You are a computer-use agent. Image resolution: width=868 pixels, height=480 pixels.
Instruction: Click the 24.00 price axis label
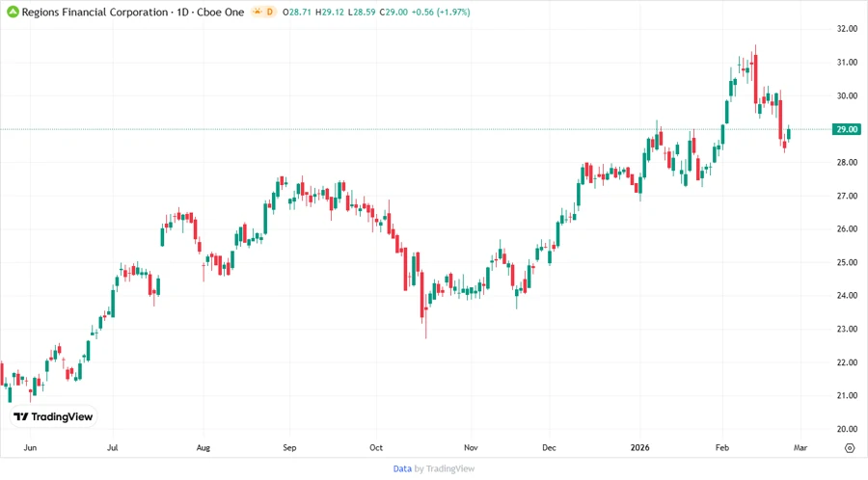[x=847, y=296]
